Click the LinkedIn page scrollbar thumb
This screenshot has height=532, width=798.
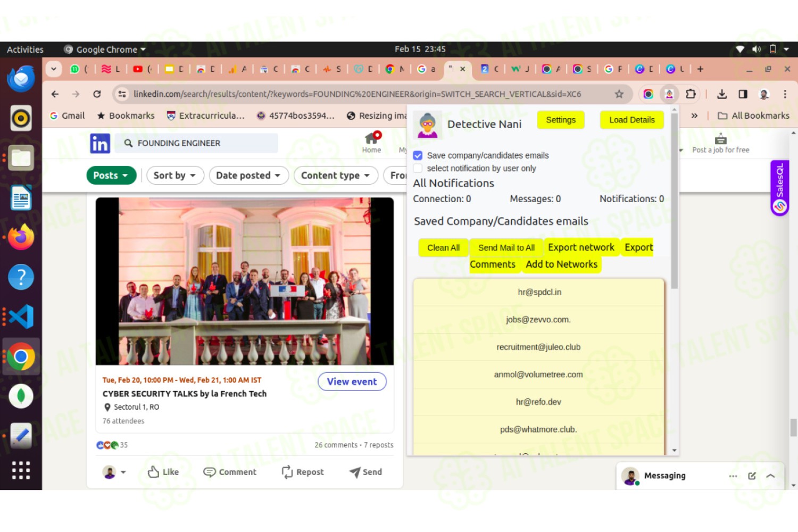[793, 428]
